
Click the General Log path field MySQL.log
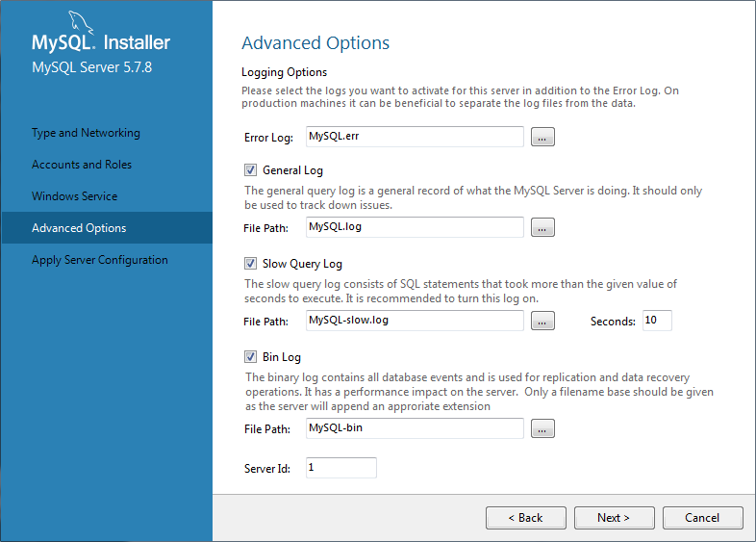(x=415, y=227)
